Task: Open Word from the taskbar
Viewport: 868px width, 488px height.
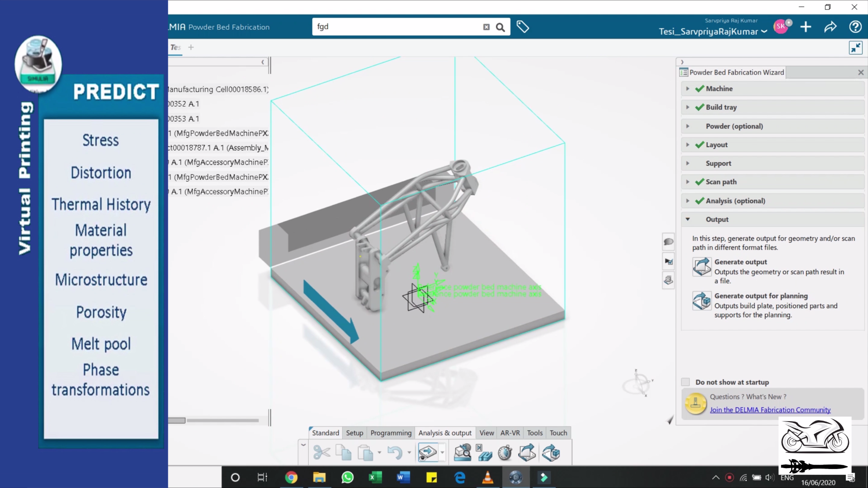Action: [x=403, y=477]
